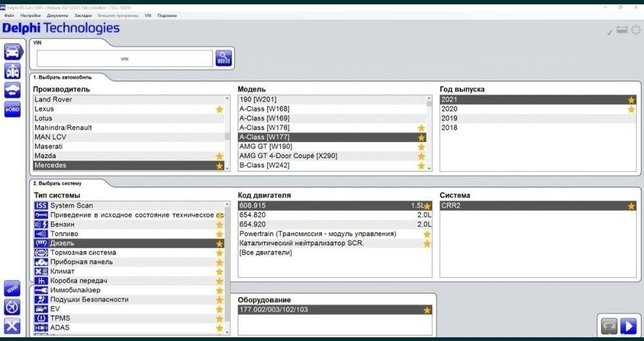Toggle favorite star for 177.002/003/102/103 equipment
644x341 pixels.
click(427, 310)
